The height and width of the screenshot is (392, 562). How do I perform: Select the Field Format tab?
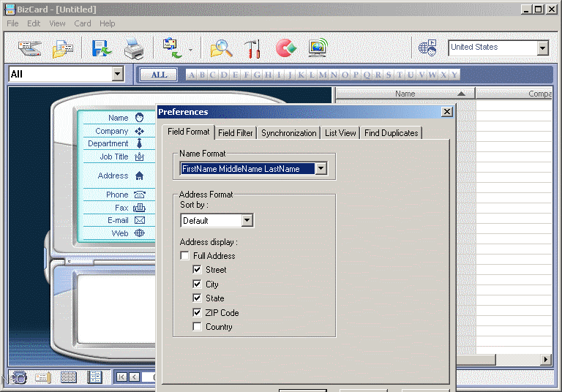click(x=189, y=132)
